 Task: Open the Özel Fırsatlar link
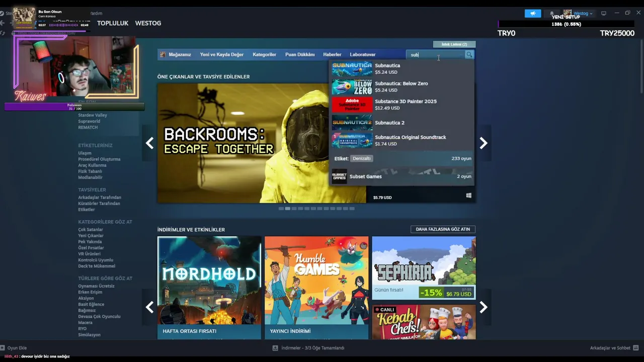[91, 248]
